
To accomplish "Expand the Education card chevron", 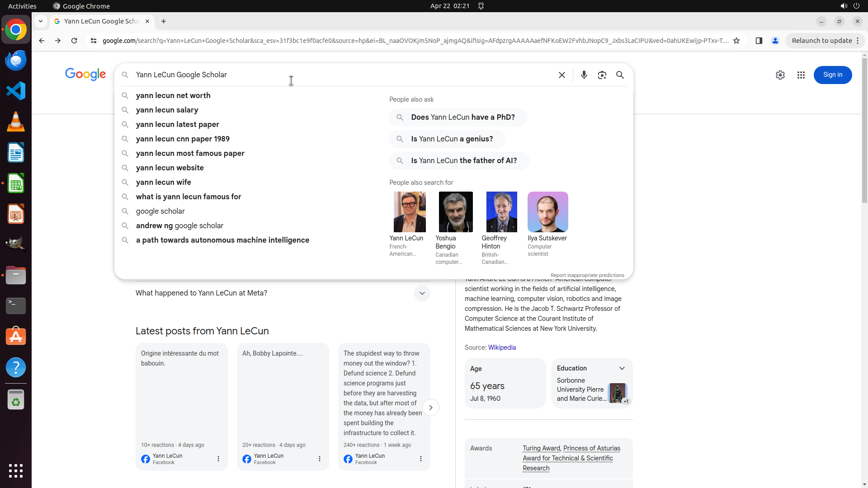I will pyautogui.click(x=622, y=368).
